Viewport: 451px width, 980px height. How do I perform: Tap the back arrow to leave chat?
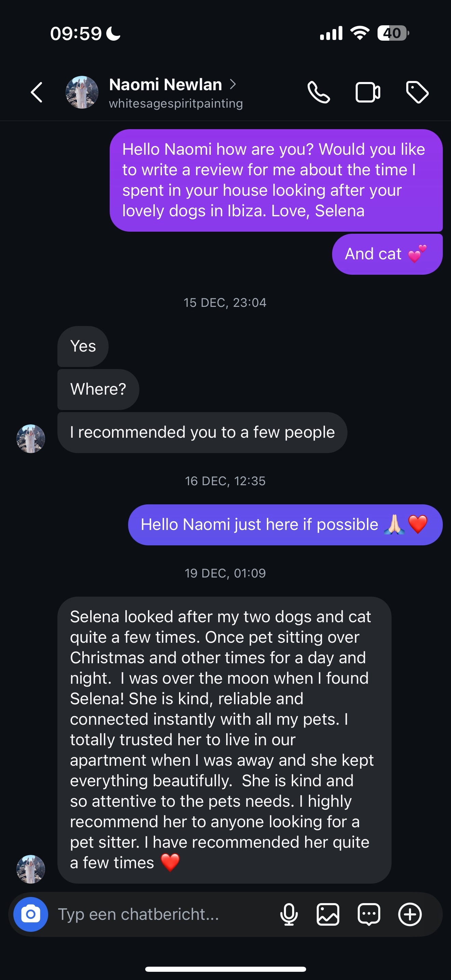pyautogui.click(x=37, y=93)
